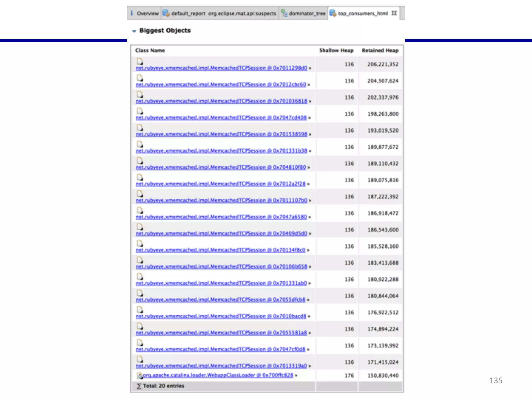Open WebappClassLoader @ 0x700ffc828 link

[x=218, y=375]
